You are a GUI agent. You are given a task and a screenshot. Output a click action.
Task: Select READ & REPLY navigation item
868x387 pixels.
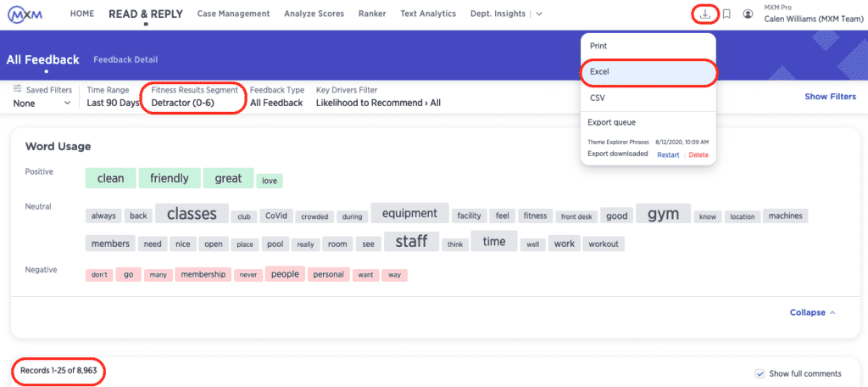click(x=146, y=14)
